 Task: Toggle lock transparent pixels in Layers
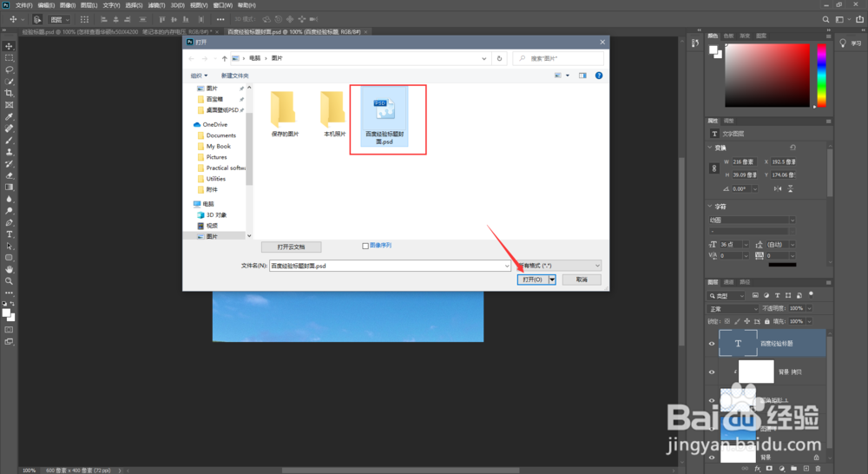(727, 321)
